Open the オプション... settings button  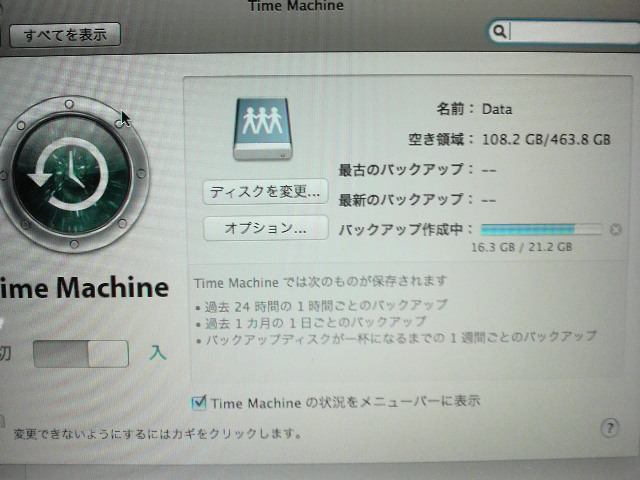(266, 228)
